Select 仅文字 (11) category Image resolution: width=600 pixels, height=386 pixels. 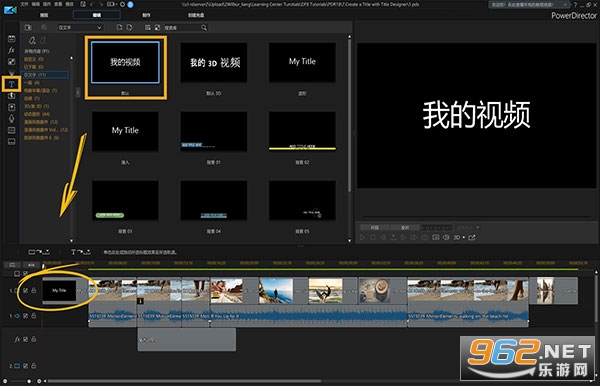[x=46, y=75]
